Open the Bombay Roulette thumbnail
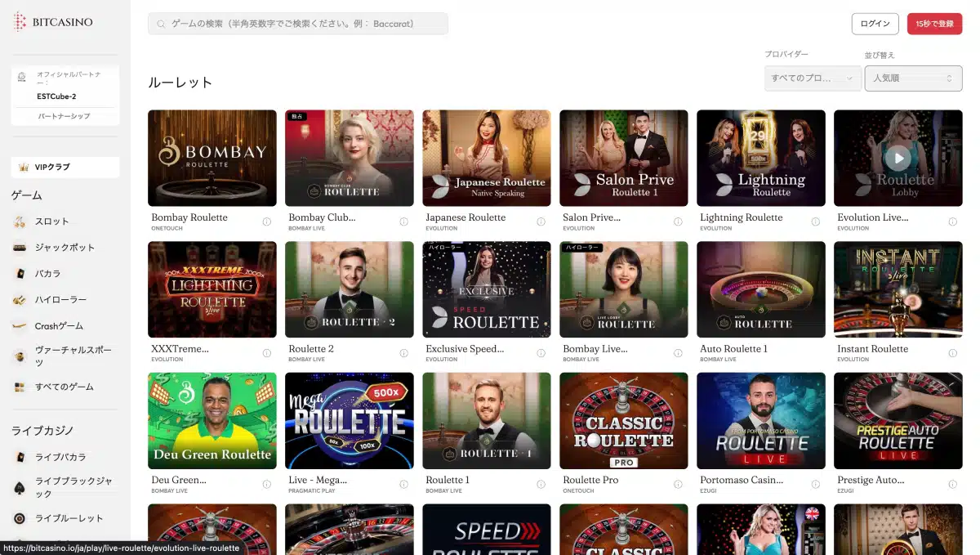This screenshot has height=555, width=980. pos(212,158)
